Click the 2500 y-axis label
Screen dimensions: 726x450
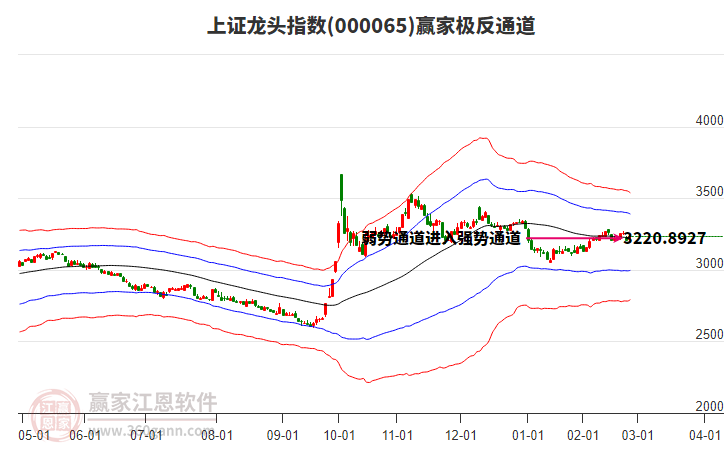(709, 335)
